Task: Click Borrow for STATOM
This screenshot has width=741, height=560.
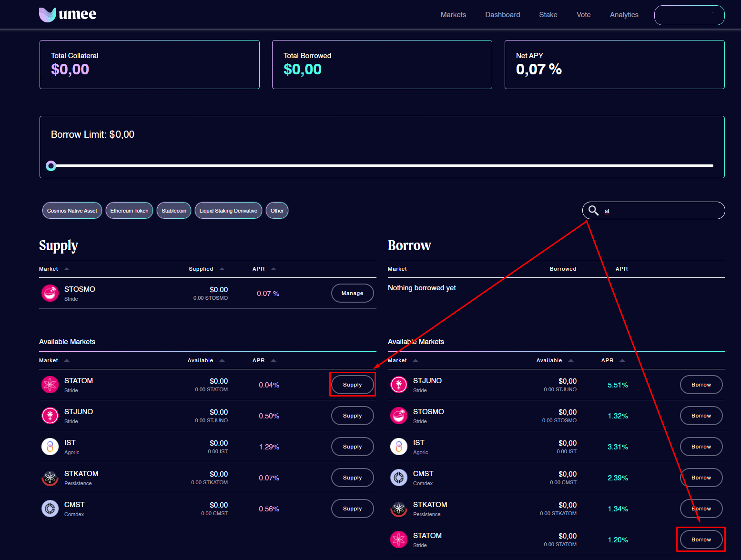Action: [x=701, y=540]
